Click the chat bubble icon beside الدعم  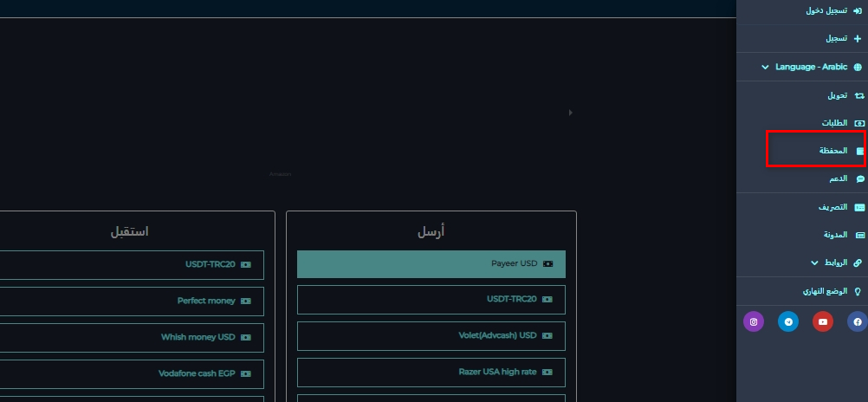click(860, 178)
